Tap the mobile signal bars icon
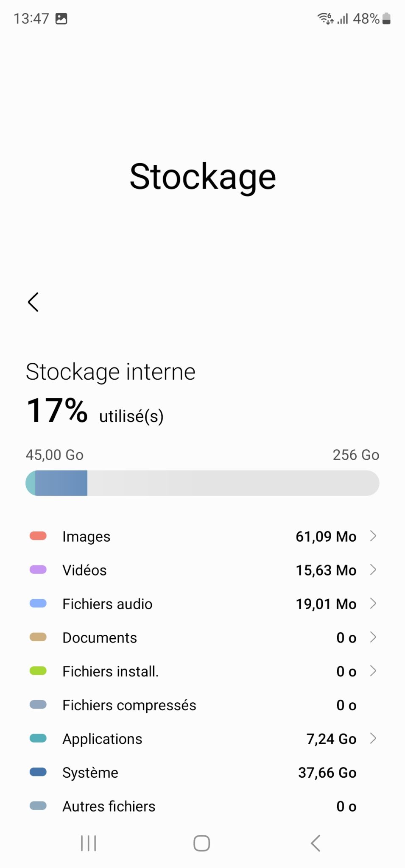Screen dimensions: 405x868 click(343, 19)
